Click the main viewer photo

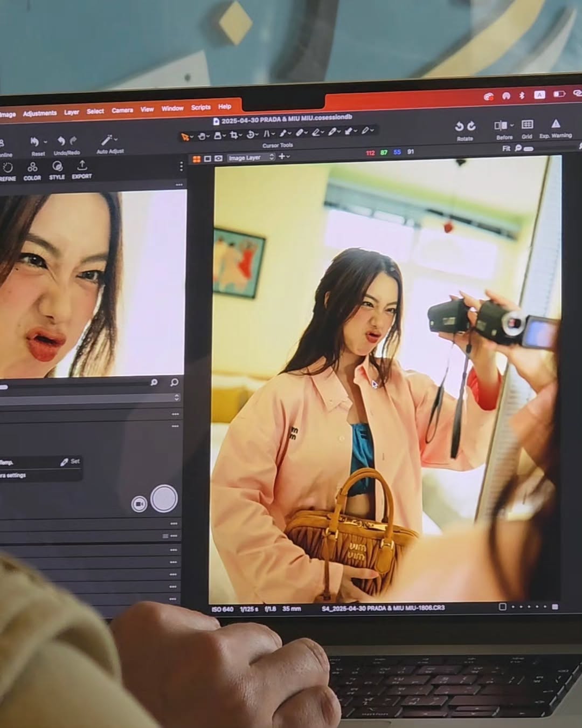click(x=385, y=380)
